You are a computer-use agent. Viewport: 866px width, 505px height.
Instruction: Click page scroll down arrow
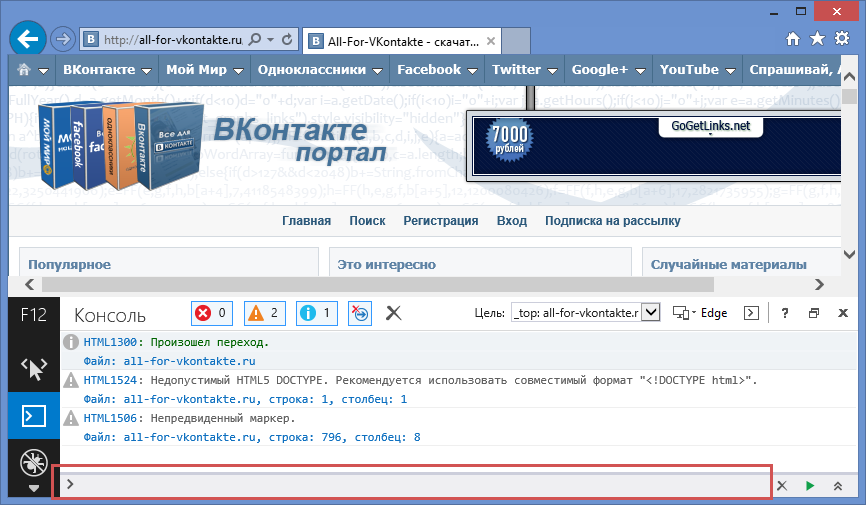coord(849,254)
